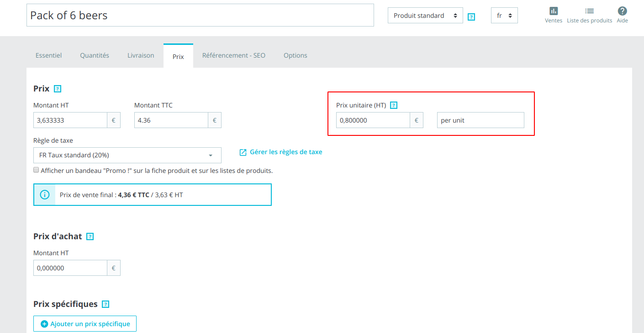The width and height of the screenshot is (644, 333).
Task: Click help icon beside Prix spécifiques
Action: [106, 304]
